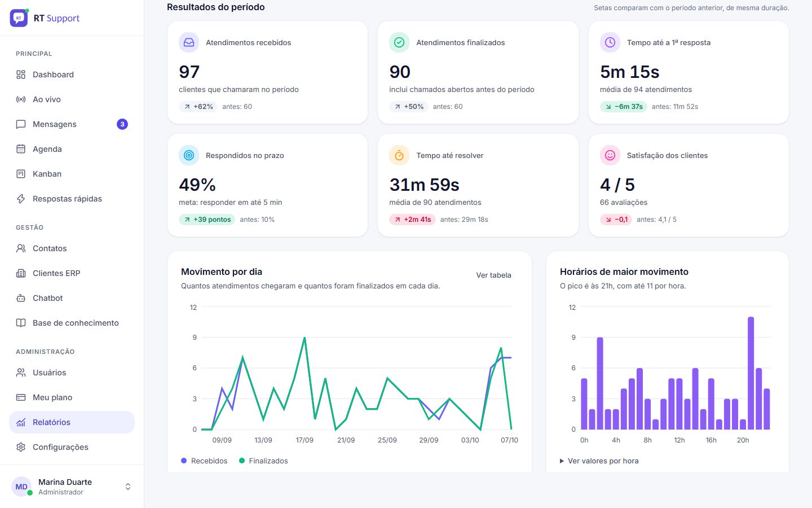Click the Clientes ERP label
The height and width of the screenshot is (508, 812).
(x=56, y=273)
